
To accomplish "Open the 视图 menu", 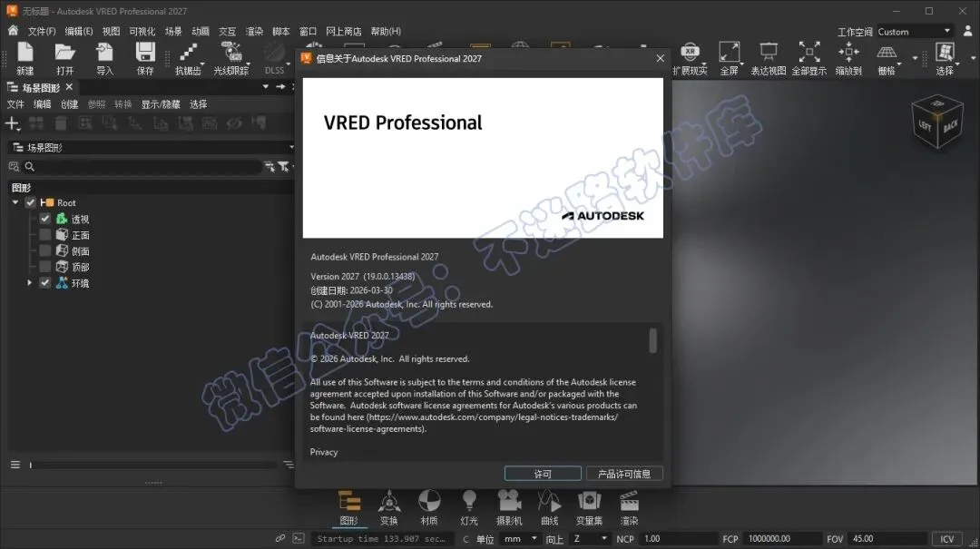I will click(111, 31).
